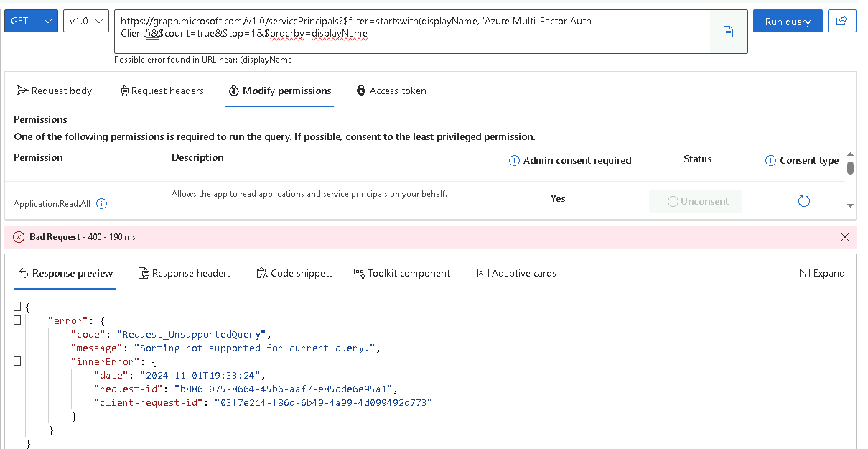This screenshot has width=868, height=449.
Task: Click the consent type refresh icon
Action: pyautogui.click(x=804, y=201)
